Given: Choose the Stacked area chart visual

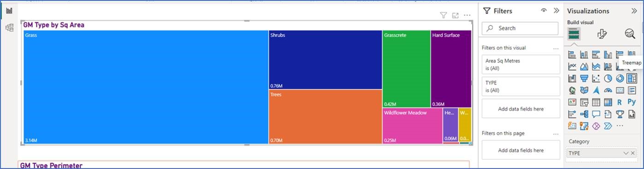Looking at the screenshot, I should pos(596,66).
